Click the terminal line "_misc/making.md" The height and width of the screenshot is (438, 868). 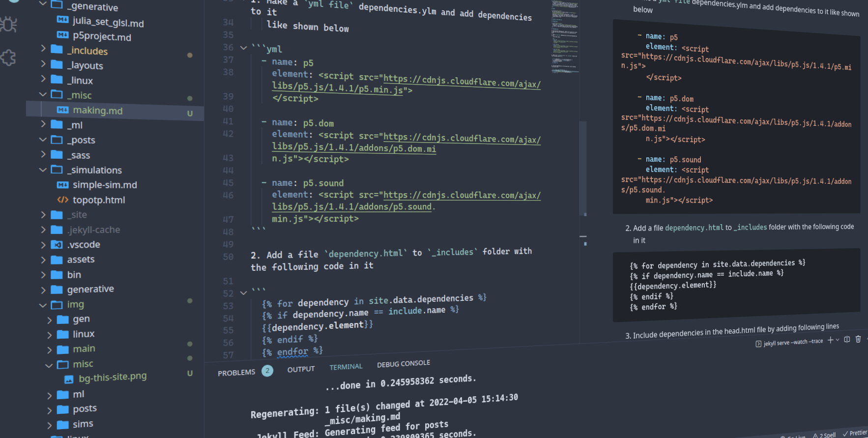point(362,419)
